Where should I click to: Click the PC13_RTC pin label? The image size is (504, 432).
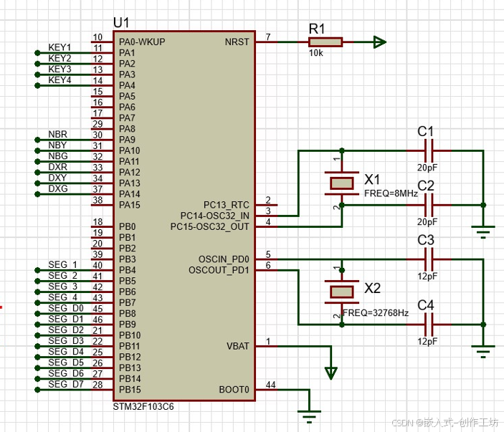pyautogui.click(x=227, y=205)
